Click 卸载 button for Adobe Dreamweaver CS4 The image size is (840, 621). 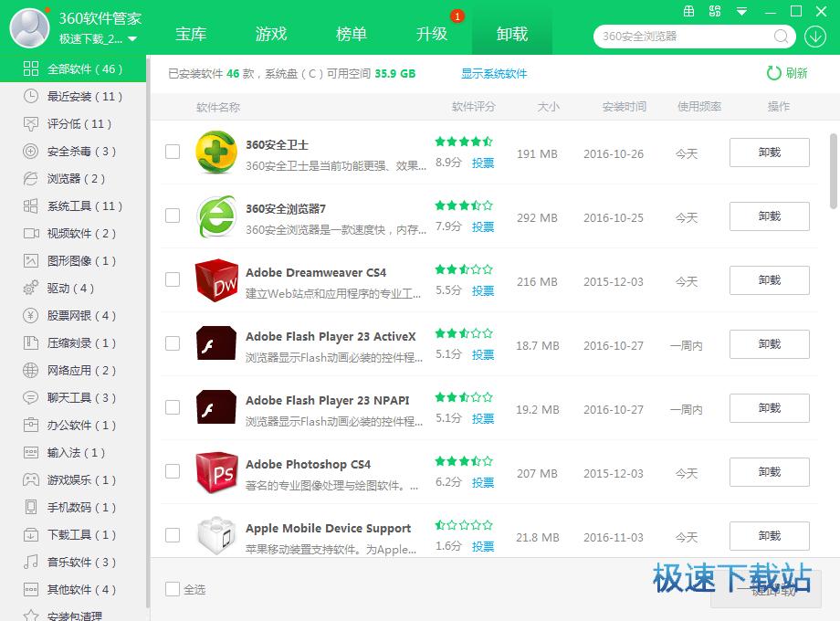769,280
